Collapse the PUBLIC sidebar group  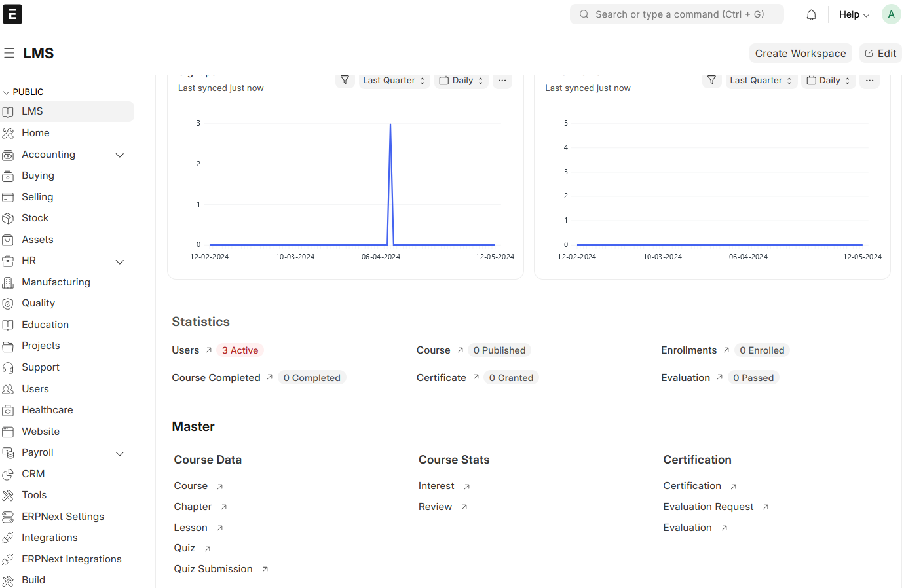pos(24,92)
